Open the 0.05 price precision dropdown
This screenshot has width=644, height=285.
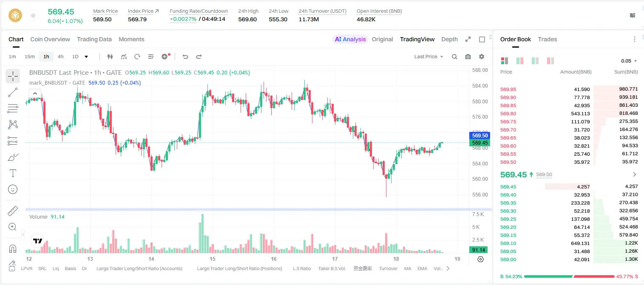629,61
